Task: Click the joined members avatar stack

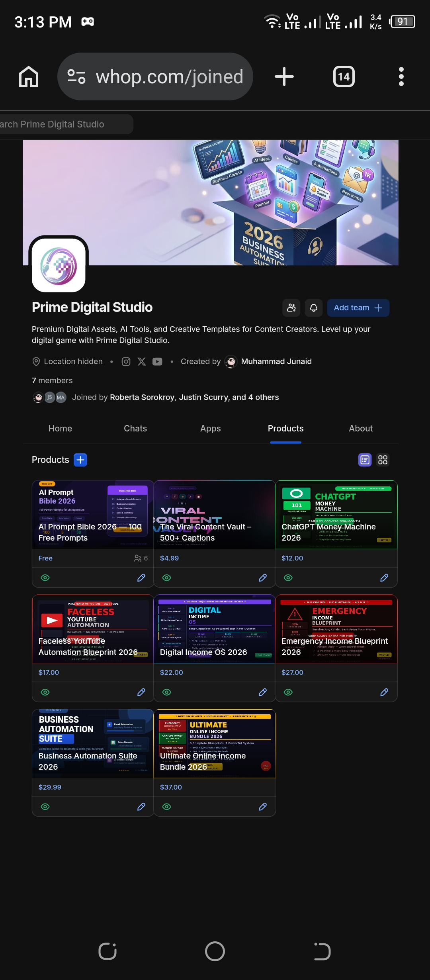Action: pyautogui.click(x=49, y=397)
